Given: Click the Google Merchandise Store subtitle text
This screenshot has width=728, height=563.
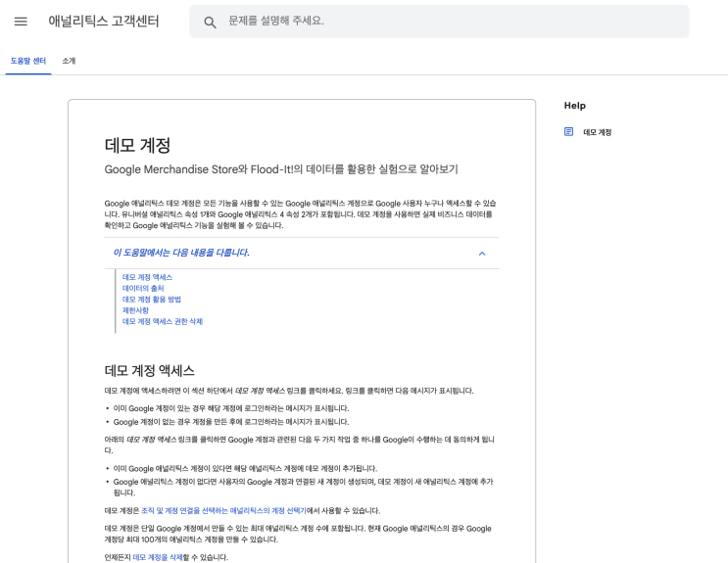Looking at the screenshot, I should pyautogui.click(x=281, y=169).
